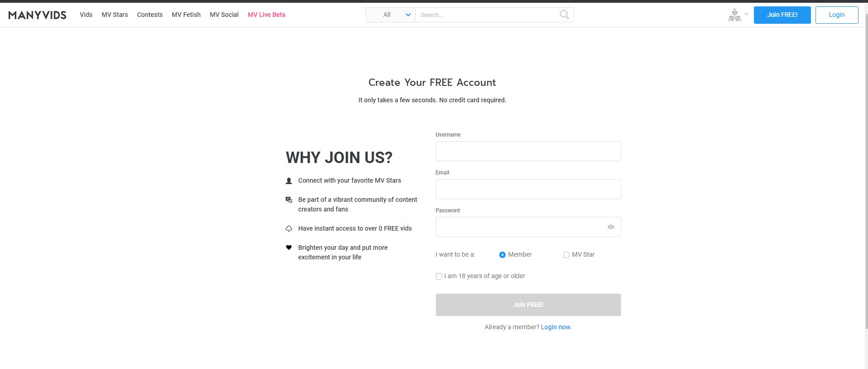Open the Vids menu
Image resolution: width=868 pixels, height=369 pixels.
[x=86, y=15]
